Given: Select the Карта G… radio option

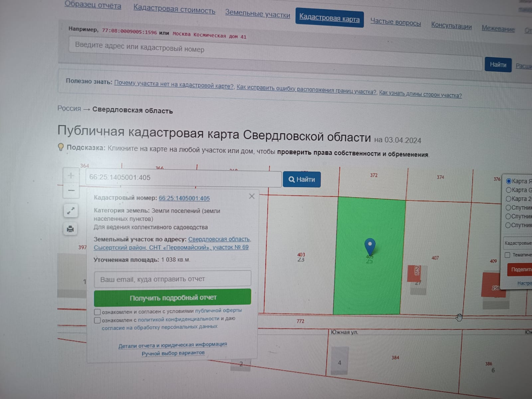Looking at the screenshot, I should coord(508,190).
